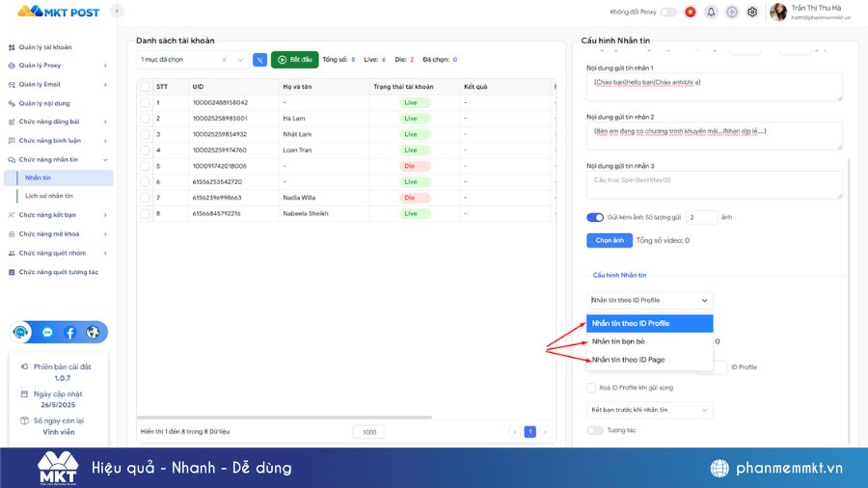Open Kết bạn trước khi nhắn tin dropdown
This screenshot has width=868, height=488.
[649, 410]
